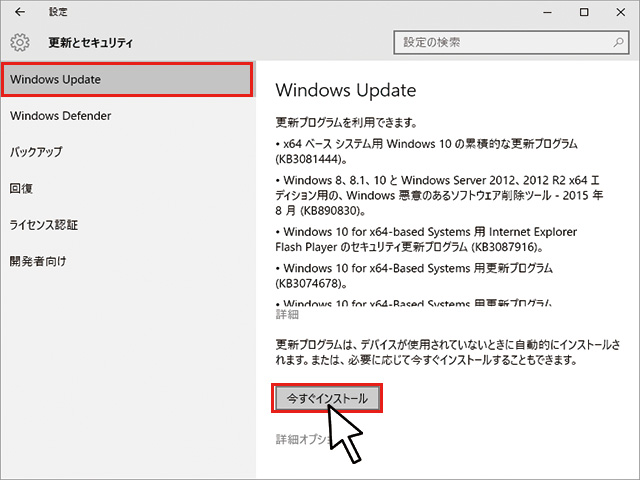
Task: Click the Windows Update page heading
Action: coord(346,90)
